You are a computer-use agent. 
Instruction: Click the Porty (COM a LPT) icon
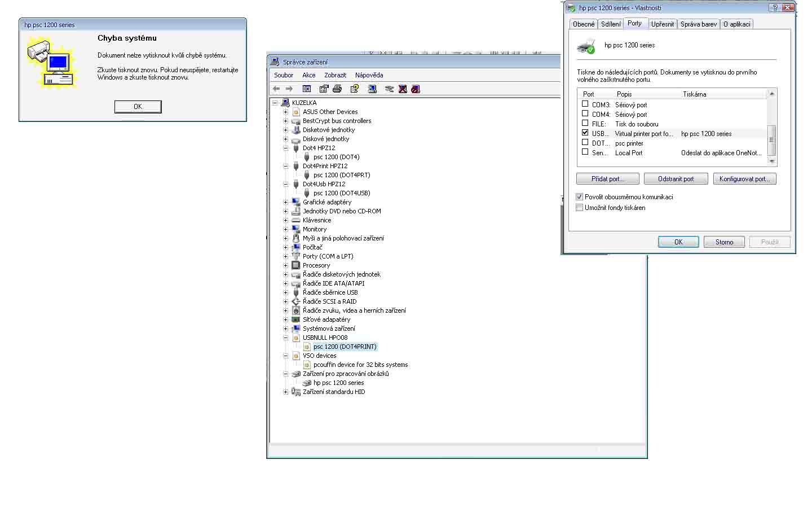296,256
